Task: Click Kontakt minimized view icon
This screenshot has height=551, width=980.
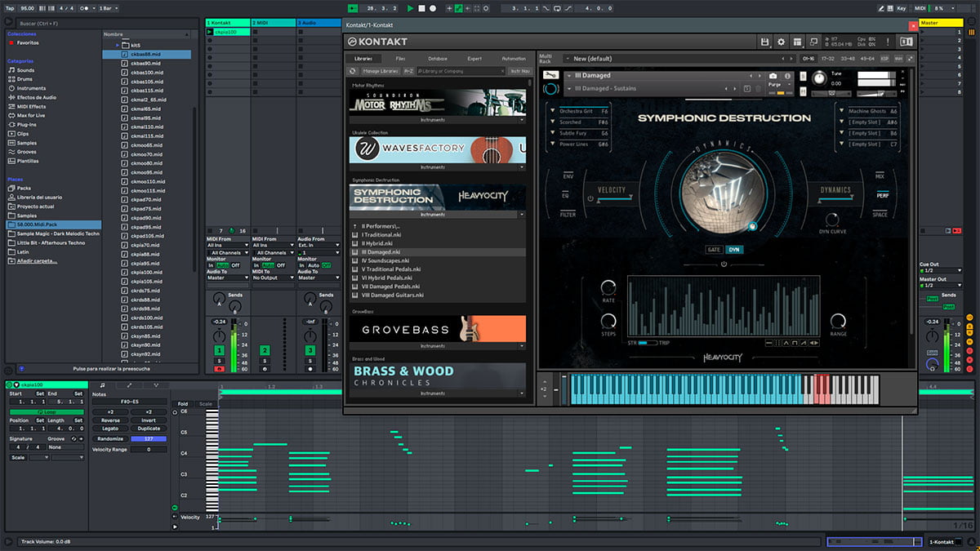Action: [x=813, y=42]
